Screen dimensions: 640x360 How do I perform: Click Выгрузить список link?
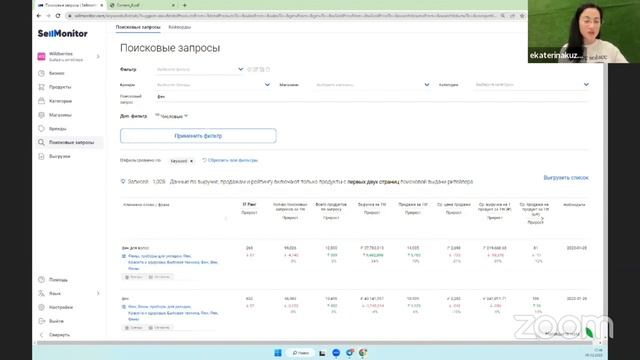pyautogui.click(x=566, y=178)
